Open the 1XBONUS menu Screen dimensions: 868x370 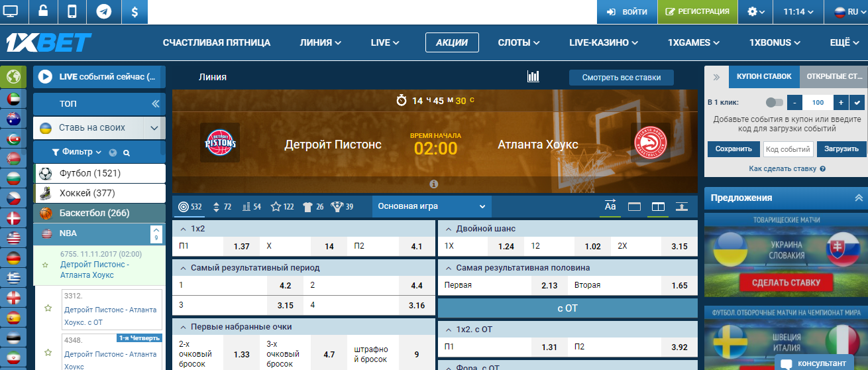point(774,42)
